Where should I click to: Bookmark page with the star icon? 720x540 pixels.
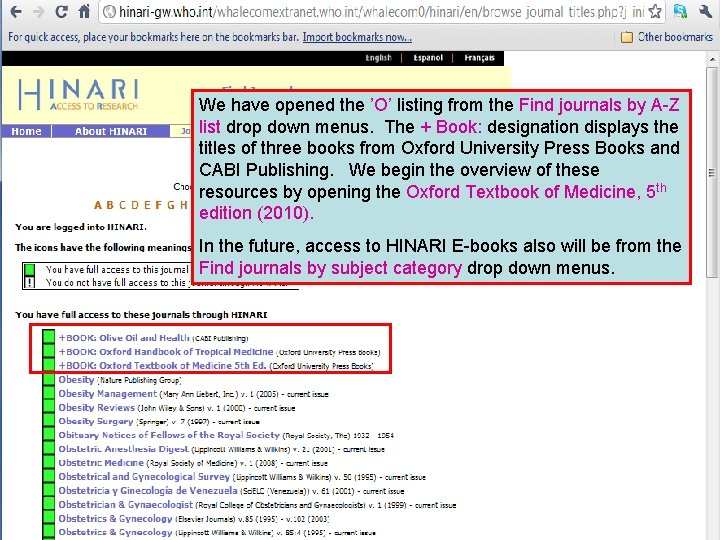[655, 11]
